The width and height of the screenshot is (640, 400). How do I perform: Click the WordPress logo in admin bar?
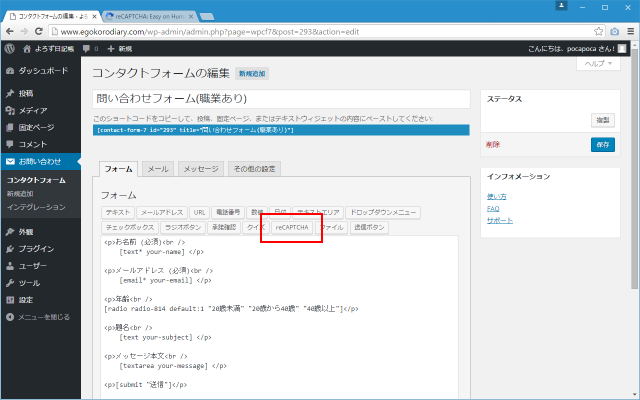[x=9, y=48]
